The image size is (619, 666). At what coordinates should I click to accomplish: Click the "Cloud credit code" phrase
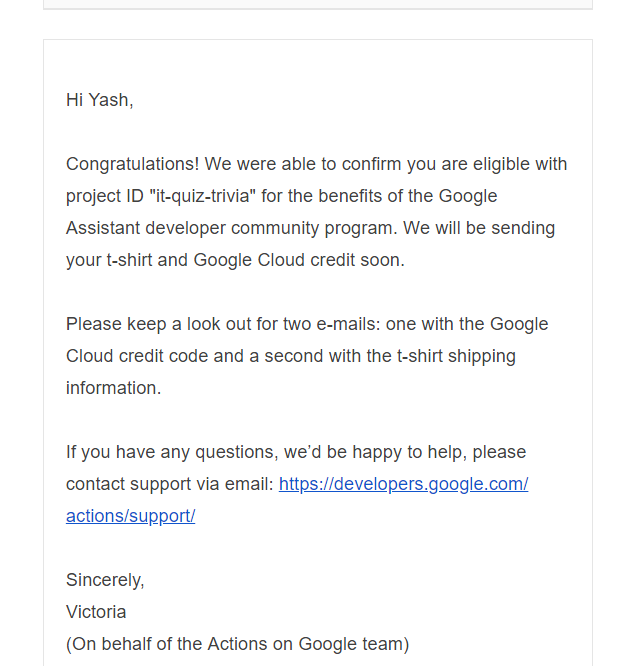click(137, 356)
